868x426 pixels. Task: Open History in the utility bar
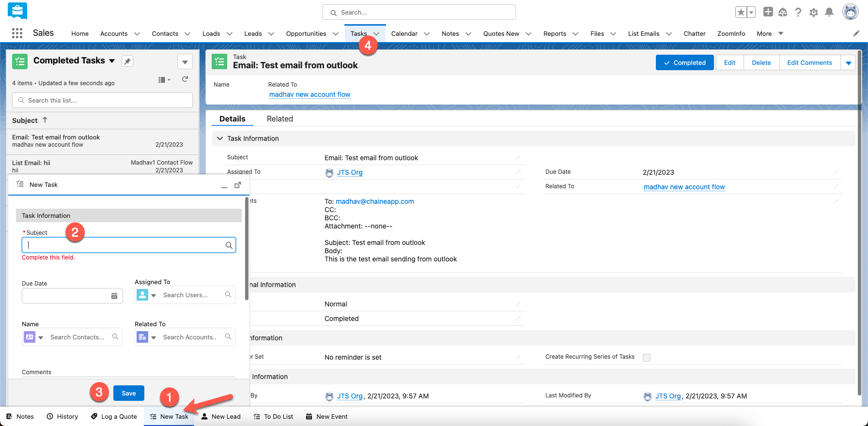click(62, 416)
